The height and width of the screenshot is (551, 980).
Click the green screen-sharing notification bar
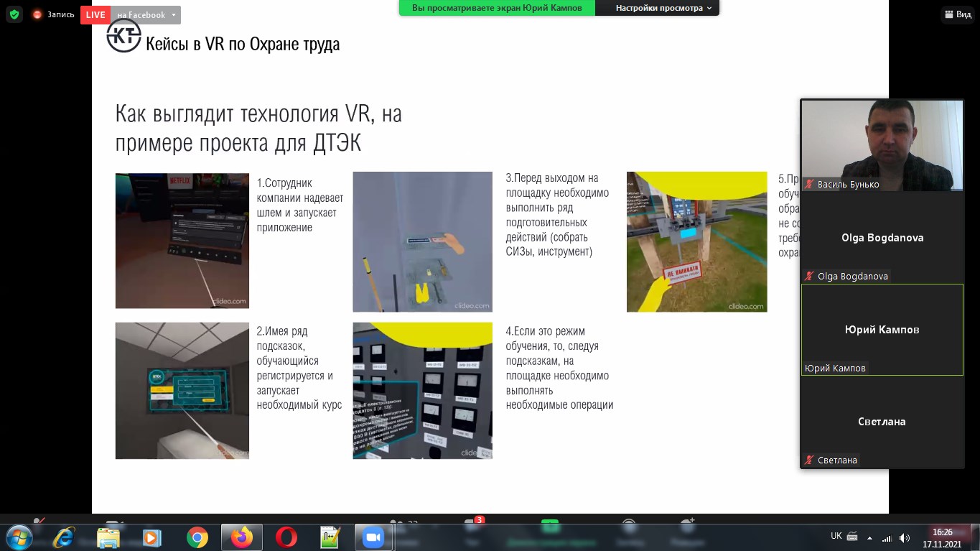[497, 8]
